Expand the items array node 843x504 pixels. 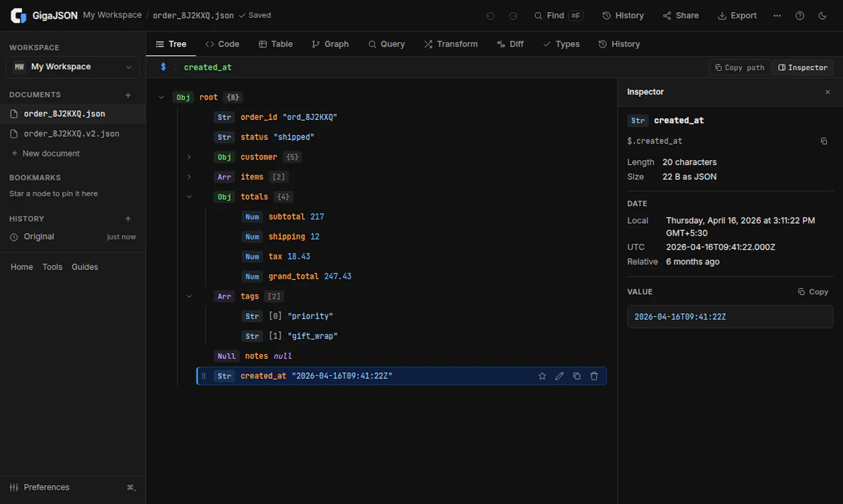(189, 177)
